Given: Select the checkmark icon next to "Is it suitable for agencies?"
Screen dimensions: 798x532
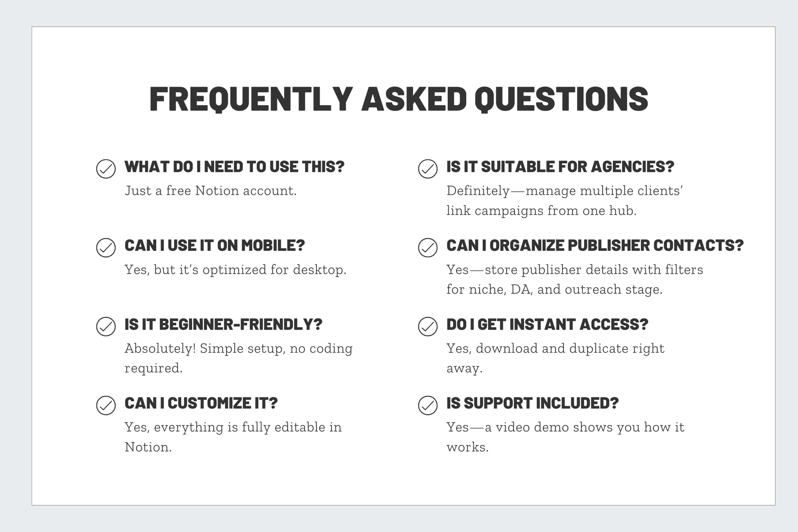Looking at the screenshot, I should [427, 169].
